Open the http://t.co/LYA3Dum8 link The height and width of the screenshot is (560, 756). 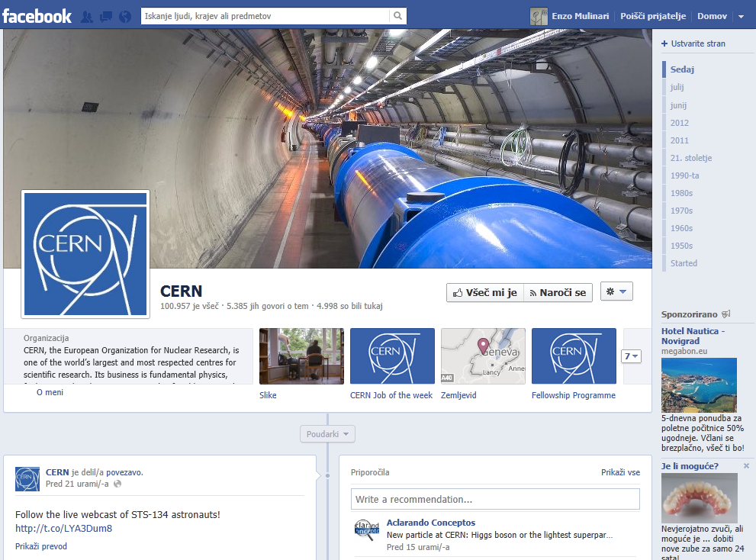[x=63, y=528]
